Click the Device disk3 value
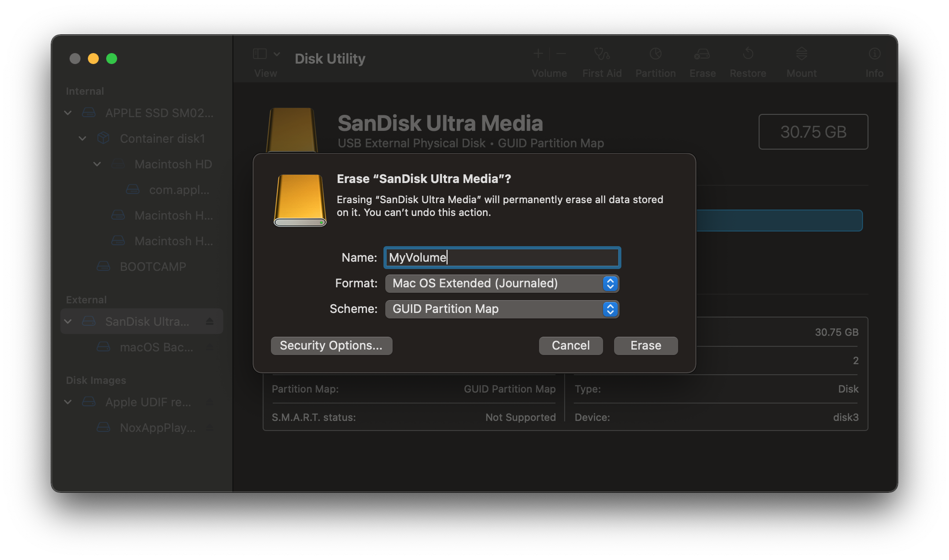The width and height of the screenshot is (949, 560). click(x=846, y=417)
